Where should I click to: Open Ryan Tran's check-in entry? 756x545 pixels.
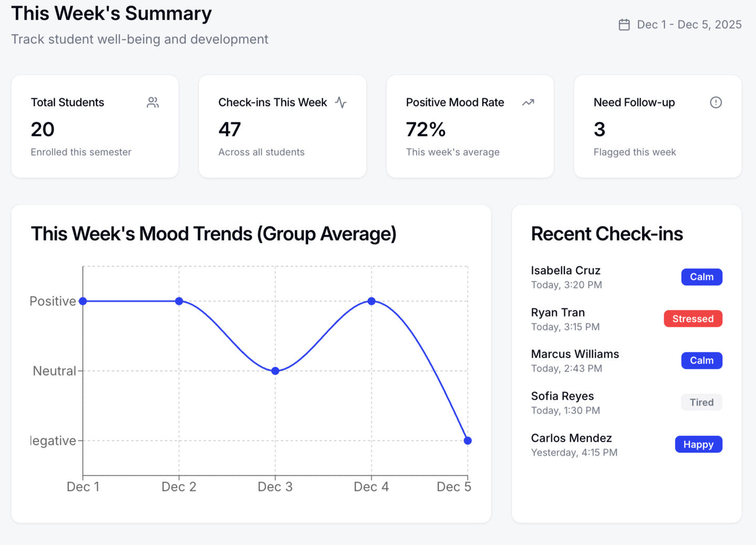pos(557,312)
